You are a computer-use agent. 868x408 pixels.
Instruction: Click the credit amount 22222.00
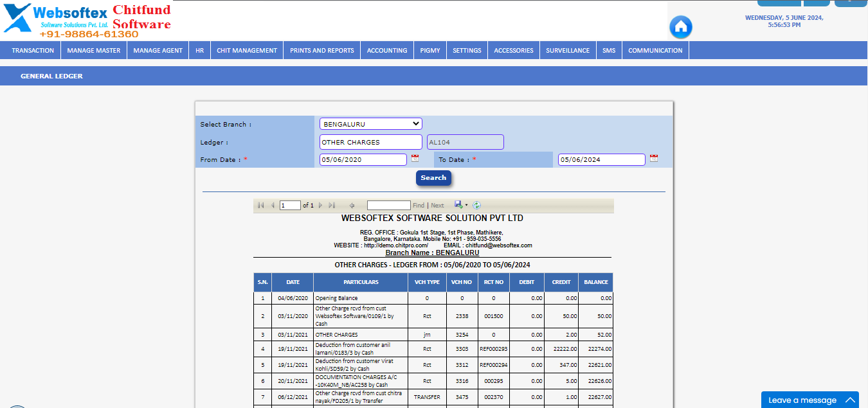(561, 349)
